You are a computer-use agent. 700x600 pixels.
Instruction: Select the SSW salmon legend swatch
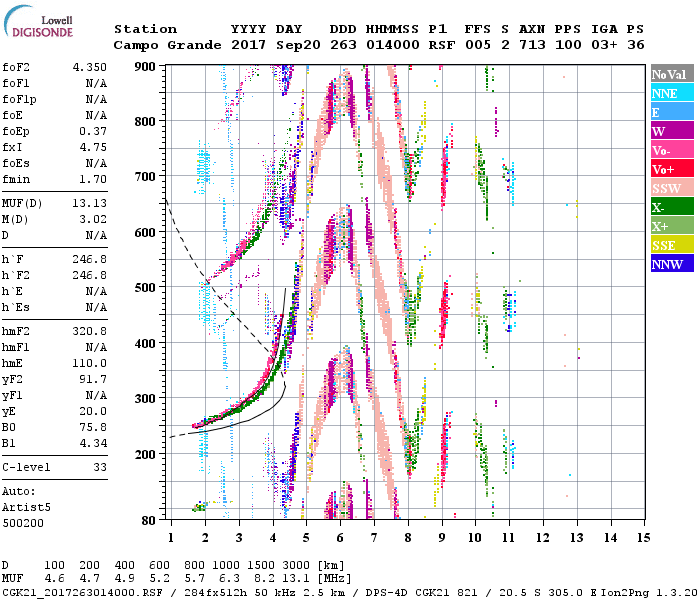(x=672, y=188)
